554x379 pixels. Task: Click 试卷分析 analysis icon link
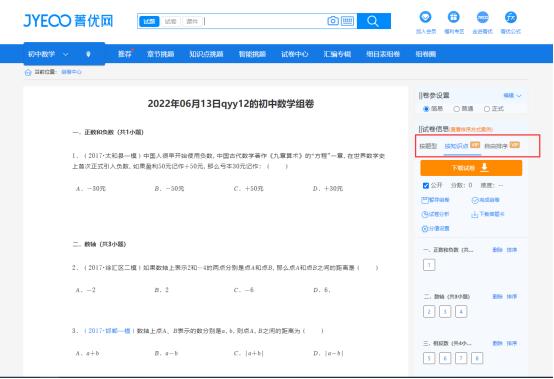click(x=435, y=214)
